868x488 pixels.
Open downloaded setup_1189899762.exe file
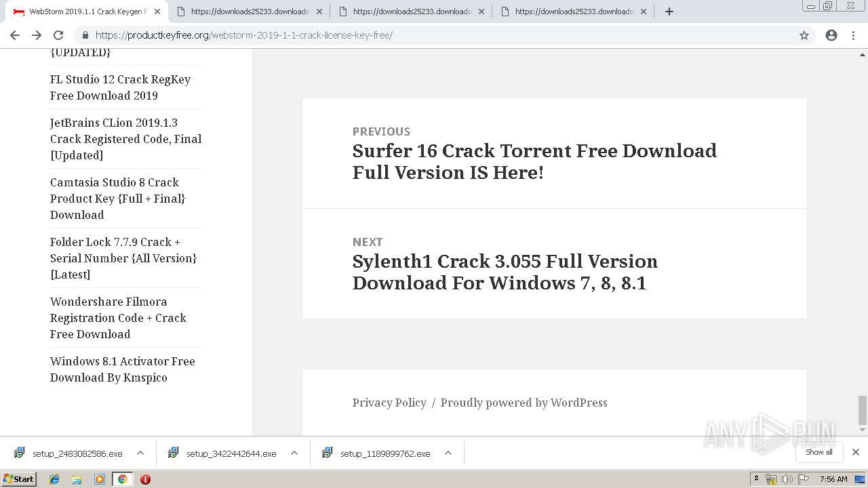[x=376, y=453]
